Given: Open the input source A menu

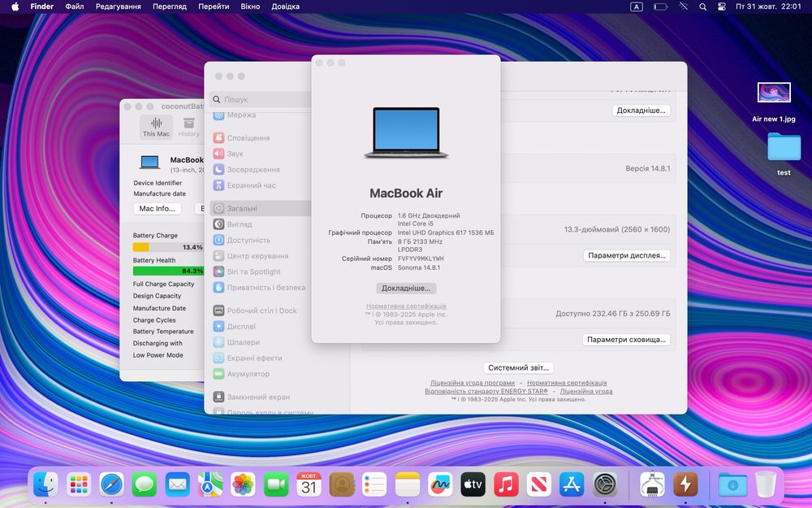Looking at the screenshot, I should (x=637, y=7).
